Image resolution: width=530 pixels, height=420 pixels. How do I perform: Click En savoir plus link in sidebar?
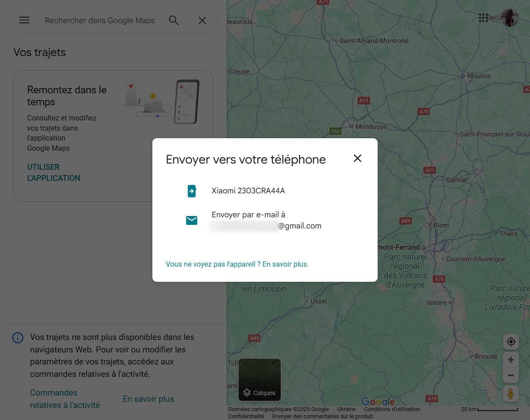(148, 399)
